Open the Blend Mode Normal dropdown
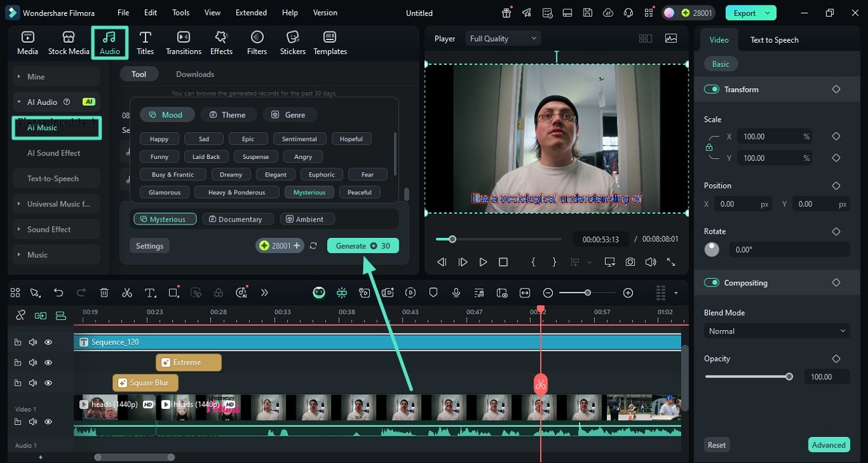Screen dimensions: 868x463 tap(777, 331)
